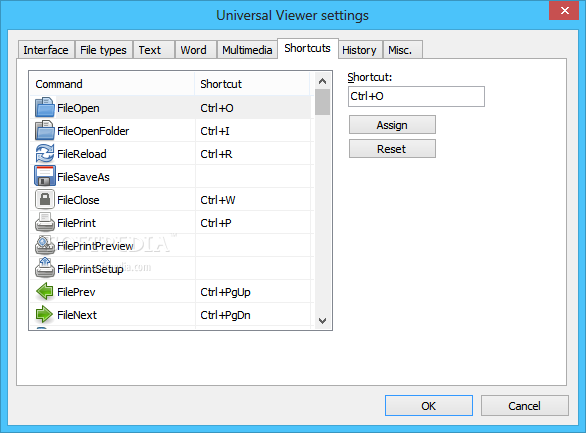Image resolution: width=586 pixels, height=433 pixels.
Task: Switch to the History tab
Action: tap(360, 50)
